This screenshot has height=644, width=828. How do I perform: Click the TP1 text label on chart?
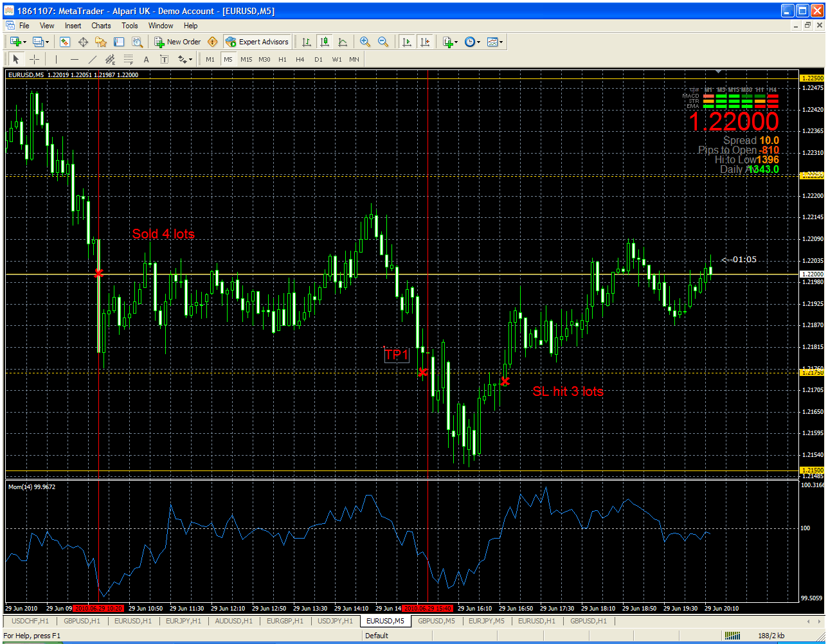(397, 355)
